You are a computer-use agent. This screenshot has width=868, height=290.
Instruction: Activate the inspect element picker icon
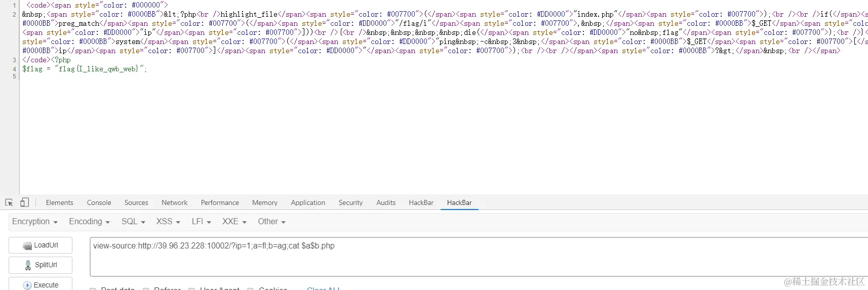[x=9, y=202]
